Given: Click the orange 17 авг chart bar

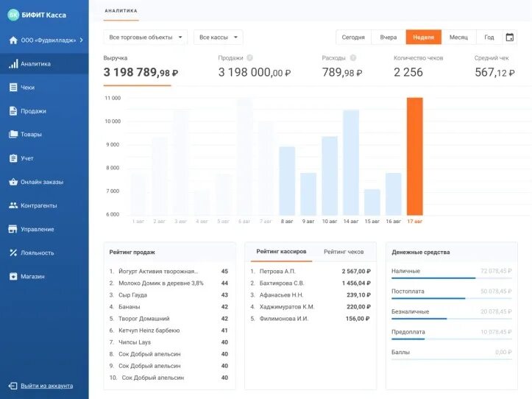Looking at the screenshot, I should (414, 156).
